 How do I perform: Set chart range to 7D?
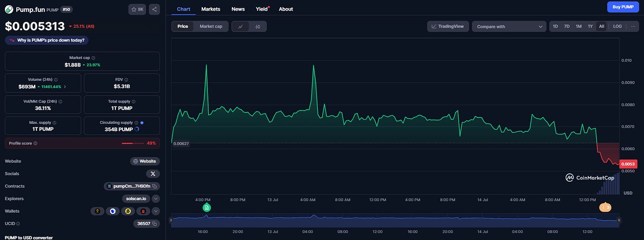[x=567, y=27]
